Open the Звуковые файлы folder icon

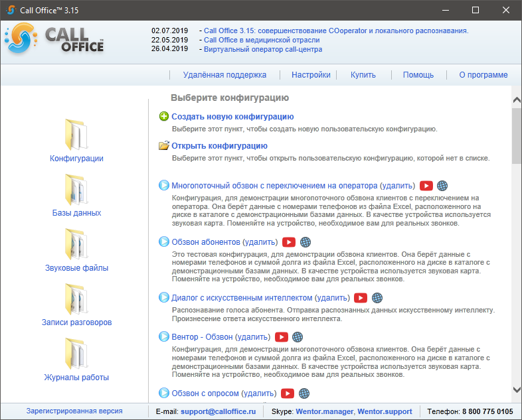[x=76, y=244]
